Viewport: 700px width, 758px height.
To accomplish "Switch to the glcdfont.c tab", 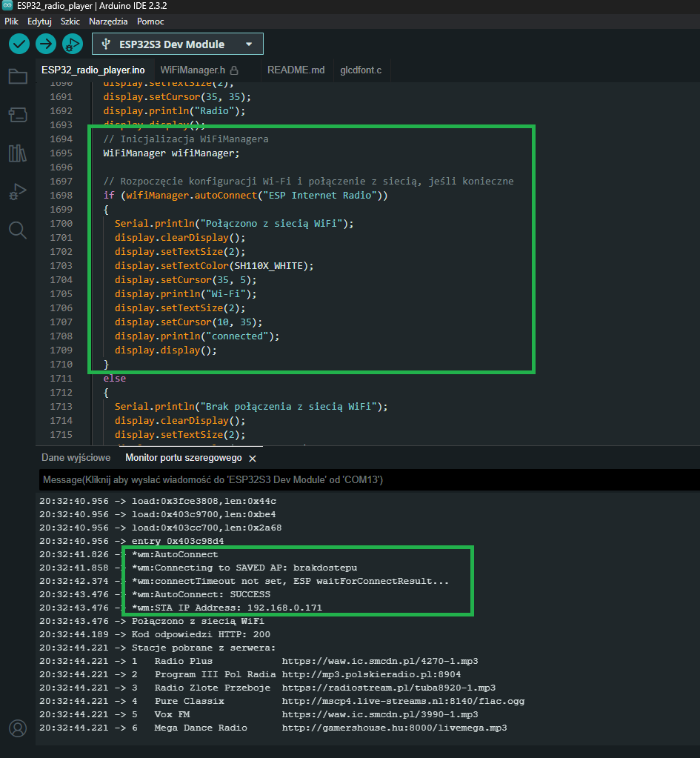I will tap(361, 70).
